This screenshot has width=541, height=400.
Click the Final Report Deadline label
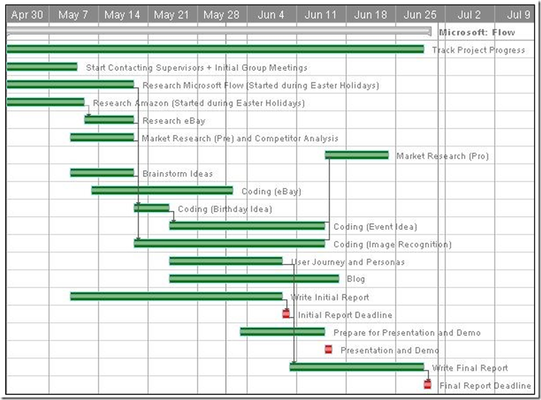pyautogui.click(x=485, y=386)
